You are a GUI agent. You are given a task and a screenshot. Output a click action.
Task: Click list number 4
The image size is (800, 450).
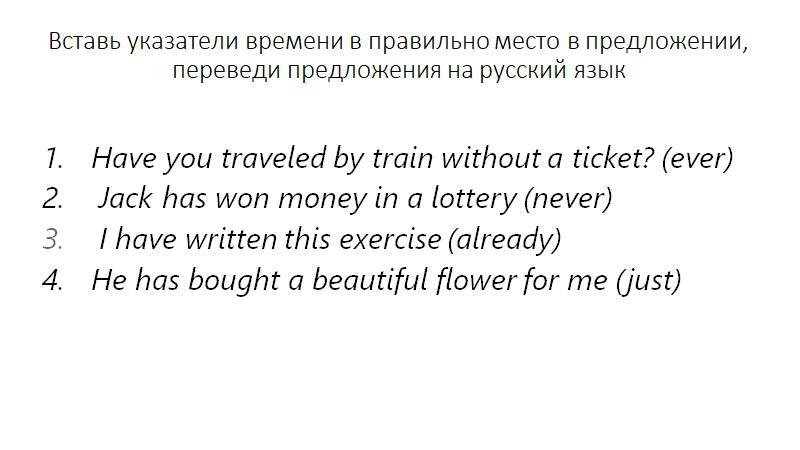tap(53, 280)
